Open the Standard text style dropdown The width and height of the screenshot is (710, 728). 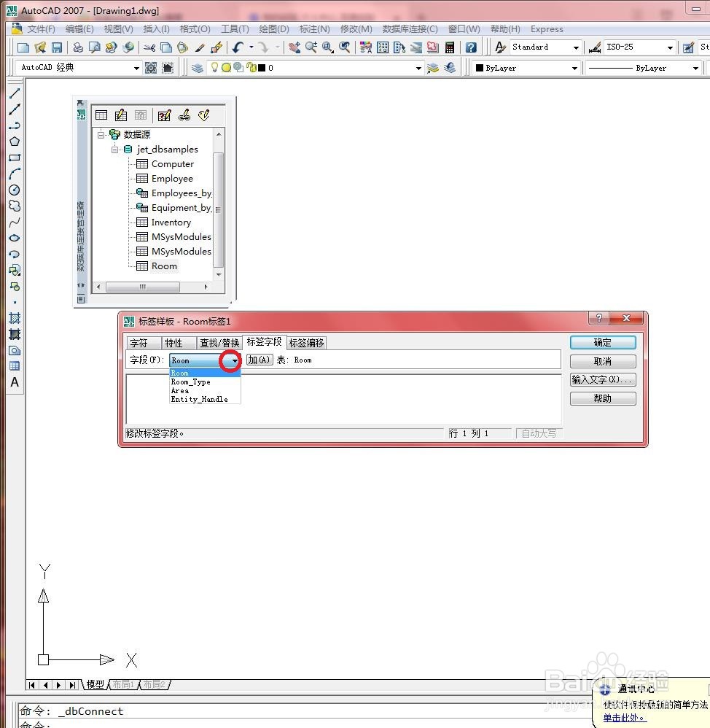coord(576,47)
